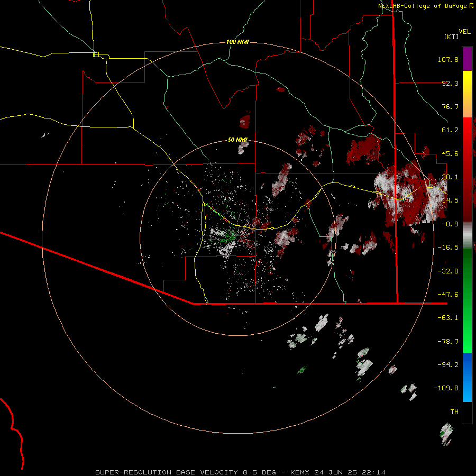This screenshot has height=476, width=476.
Task: Click the blue segment of velocity color bar
Action: coord(467,377)
